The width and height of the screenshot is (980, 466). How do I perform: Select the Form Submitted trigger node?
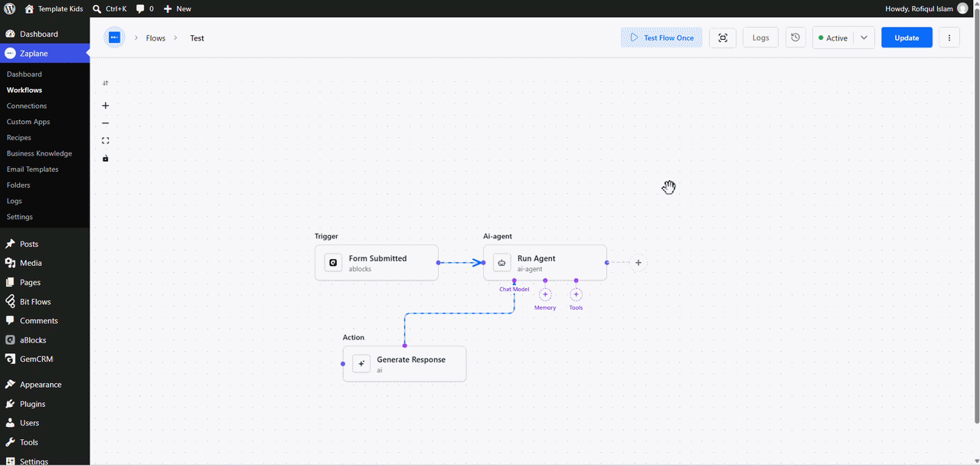(377, 263)
